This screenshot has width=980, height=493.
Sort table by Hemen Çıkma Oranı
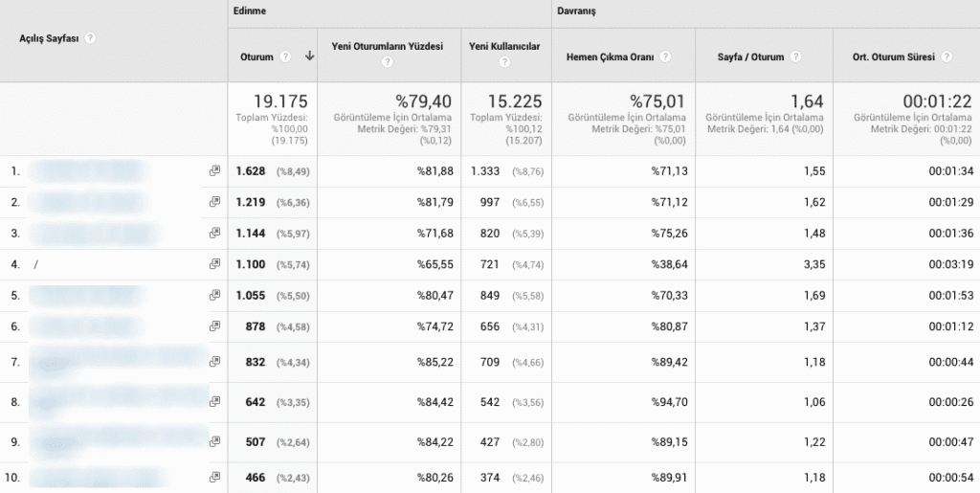point(611,57)
